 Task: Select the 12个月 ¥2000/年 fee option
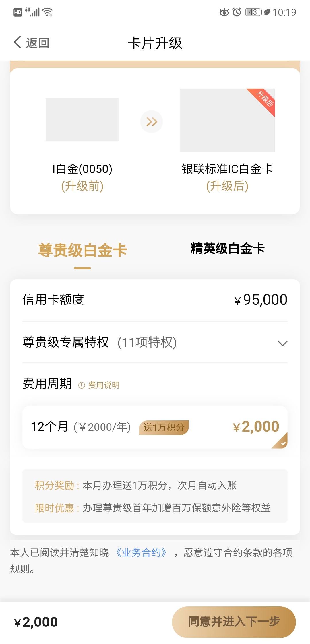click(x=155, y=427)
